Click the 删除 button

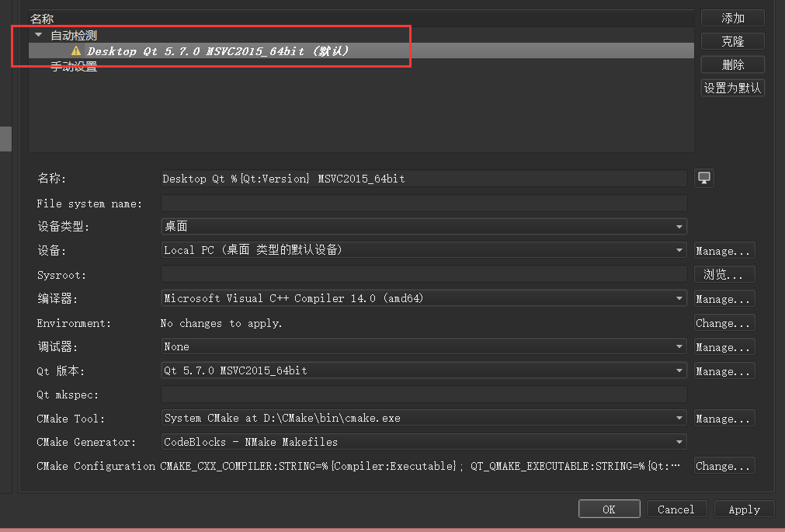(x=732, y=64)
